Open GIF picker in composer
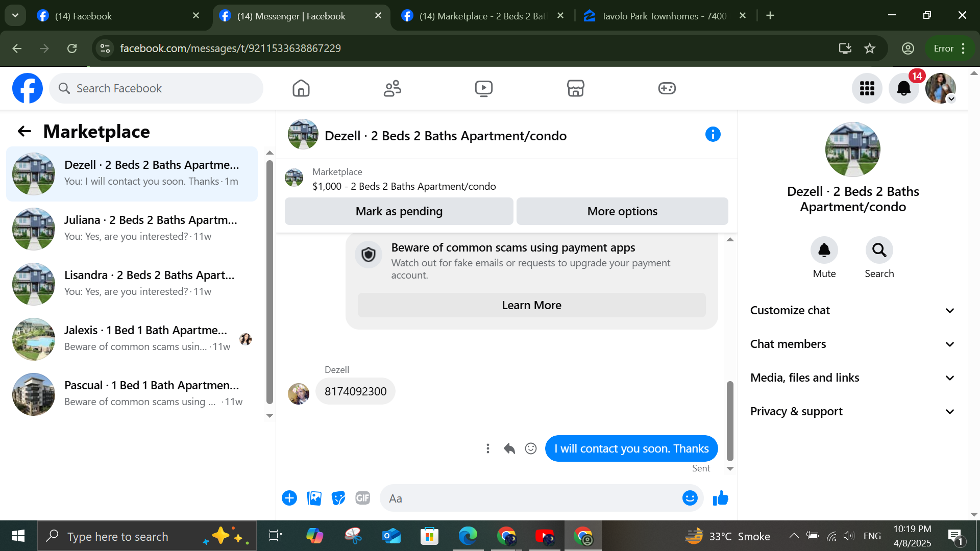980x551 pixels. [x=362, y=498]
